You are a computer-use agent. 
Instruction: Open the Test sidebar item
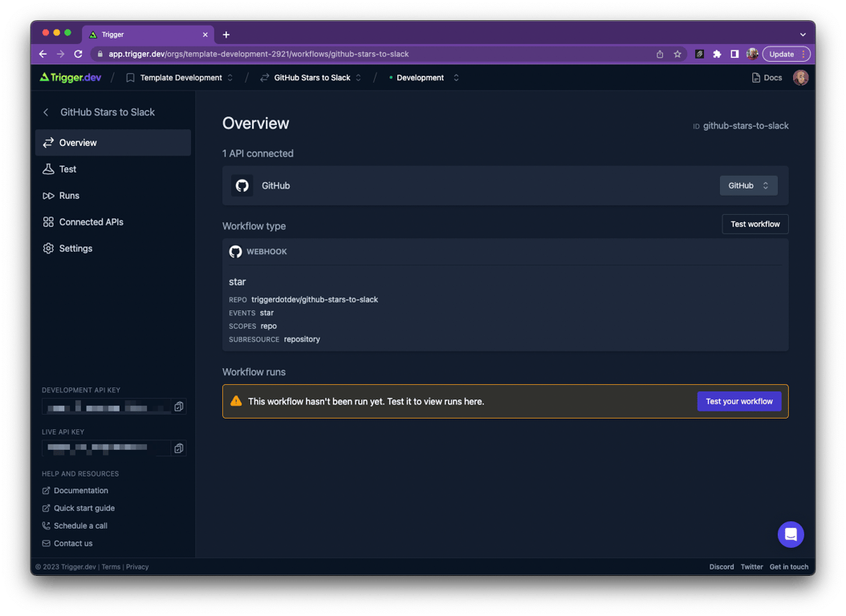pyautogui.click(x=112, y=169)
